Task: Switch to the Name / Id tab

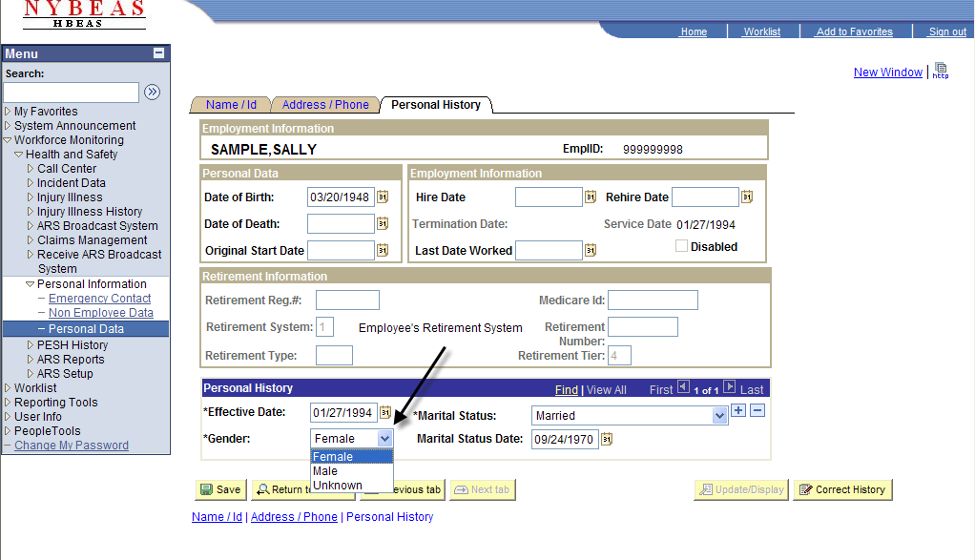Action: point(231,105)
